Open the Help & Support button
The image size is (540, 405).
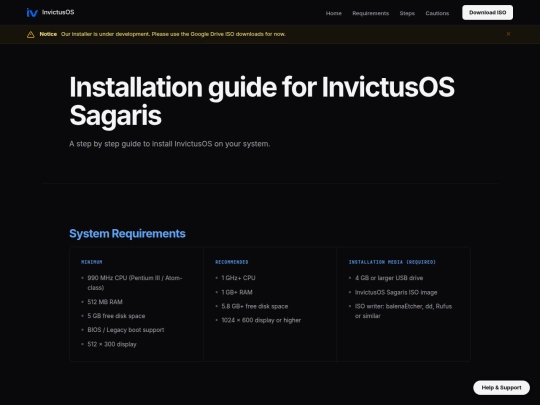point(501,387)
